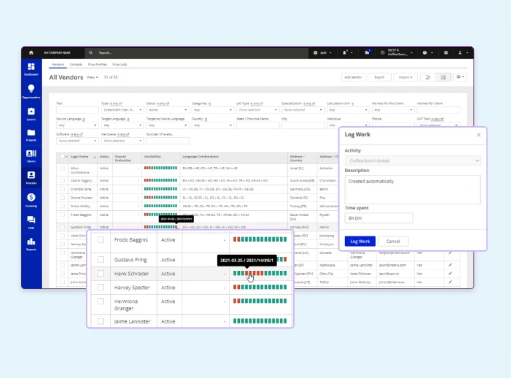Open the lightbulb Opportunities sidebar icon
The height and width of the screenshot is (378, 511).
(31, 91)
